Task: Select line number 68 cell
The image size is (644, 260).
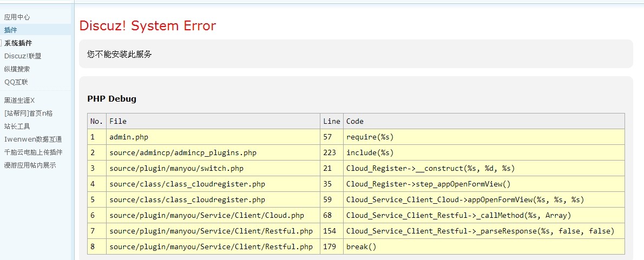Action: pyautogui.click(x=332, y=215)
